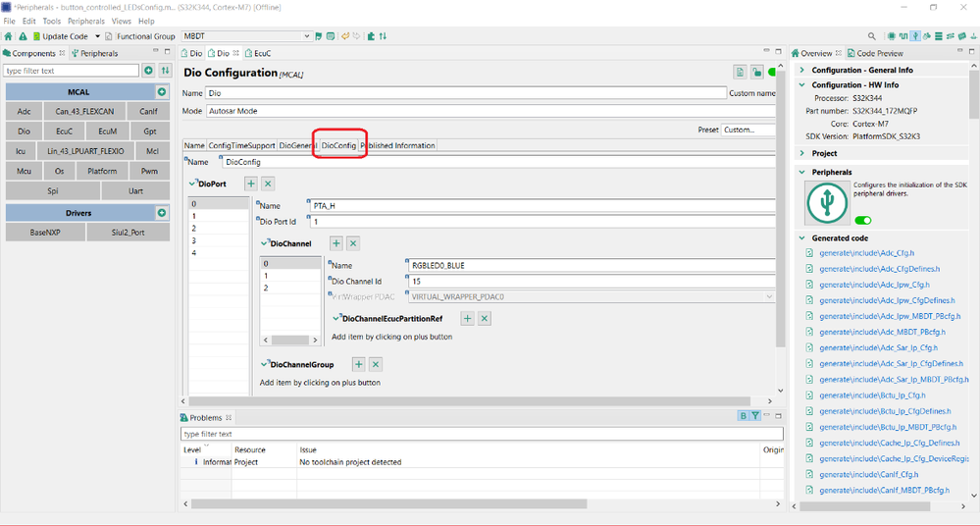Switch to the Clocks waveform perspective icon
980x526 pixels.
point(903,36)
